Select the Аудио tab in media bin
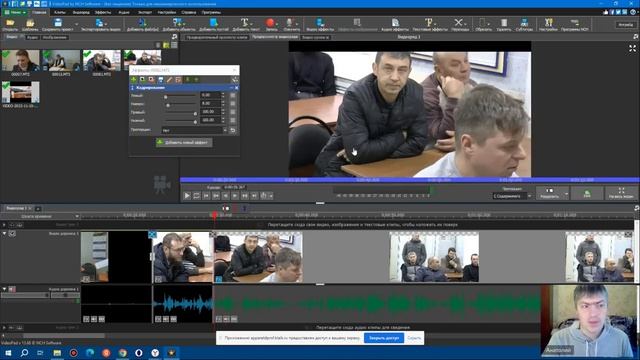640x360 pixels. [x=32, y=37]
